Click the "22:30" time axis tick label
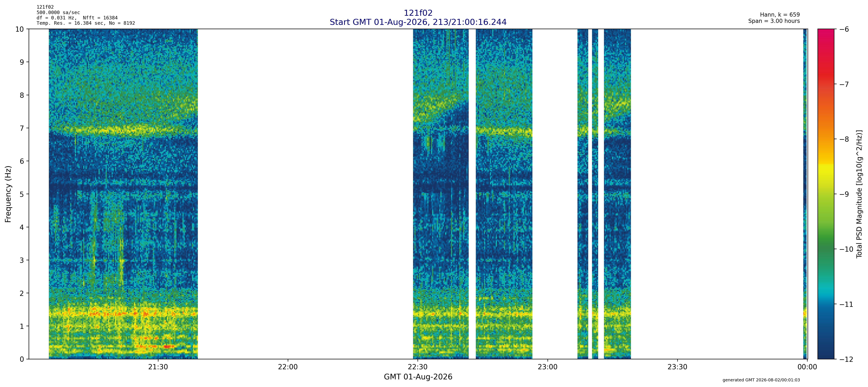Image resolution: width=868 pixels, height=387 pixels. click(x=418, y=367)
